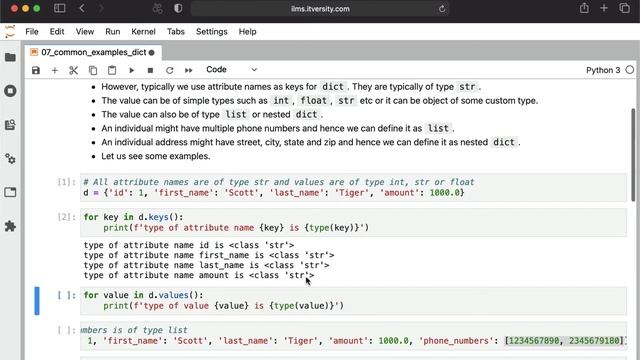
Task: Click the bullet about individual address nested dict
Action: (311, 142)
